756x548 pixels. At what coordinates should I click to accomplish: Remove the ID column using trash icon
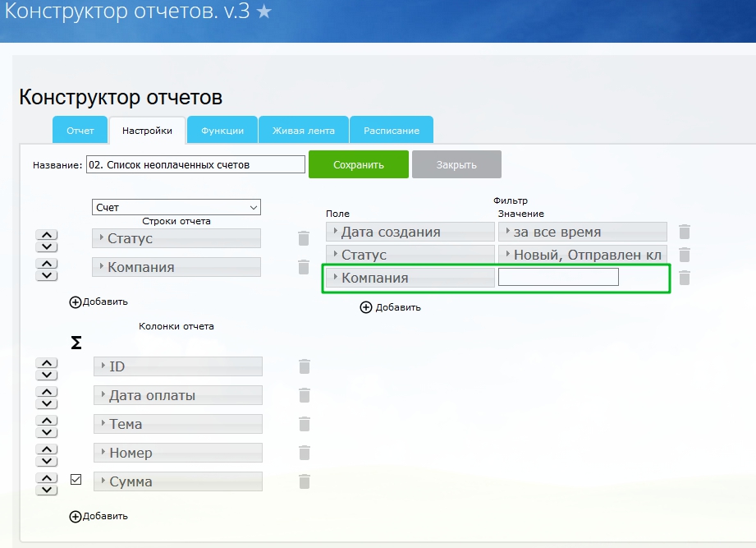305,366
